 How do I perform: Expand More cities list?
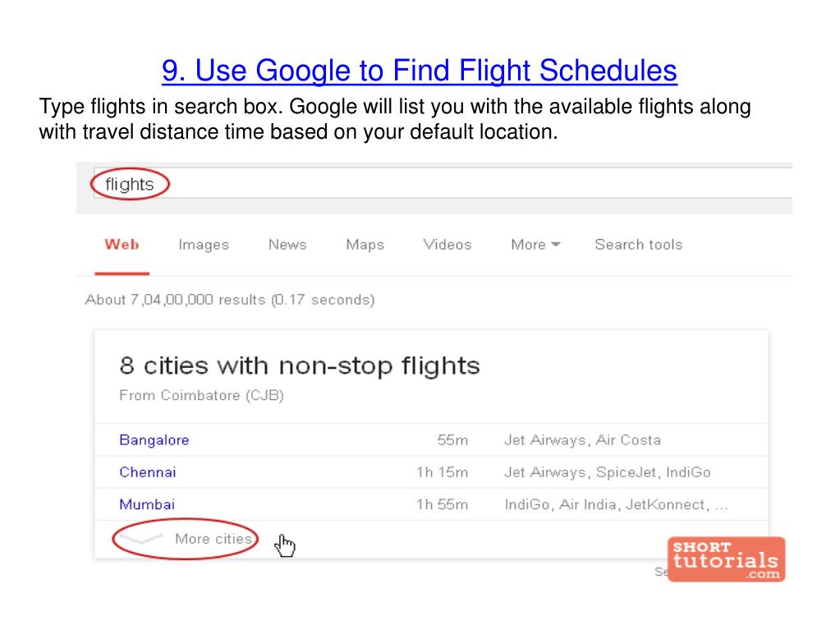(213, 539)
